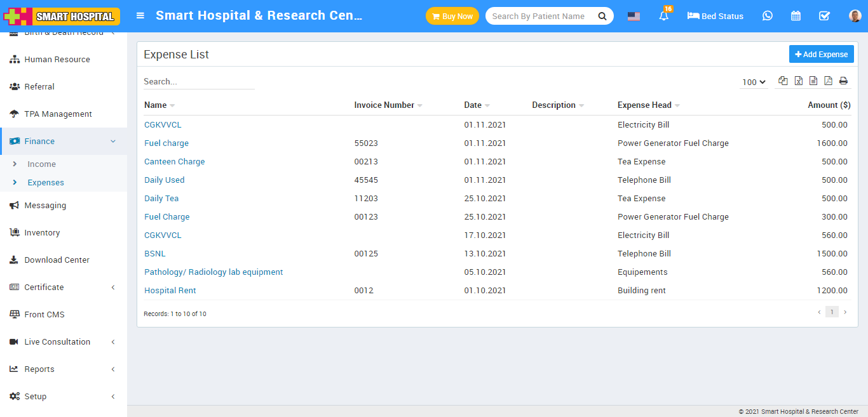Click the notification bell icon
The image size is (868, 417).
click(664, 17)
